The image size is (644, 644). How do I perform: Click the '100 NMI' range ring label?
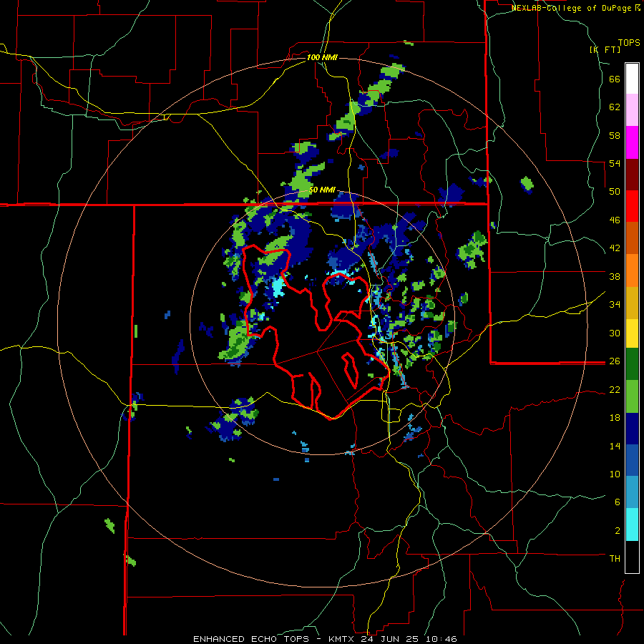click(322, 57)
